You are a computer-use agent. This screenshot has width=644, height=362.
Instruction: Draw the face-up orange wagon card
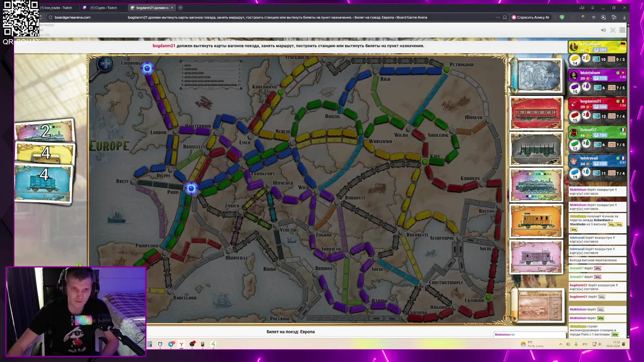click(x=536, y=221)
